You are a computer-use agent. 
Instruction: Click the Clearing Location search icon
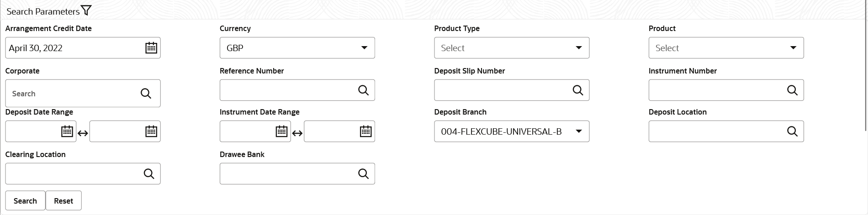tap(149, 174)
